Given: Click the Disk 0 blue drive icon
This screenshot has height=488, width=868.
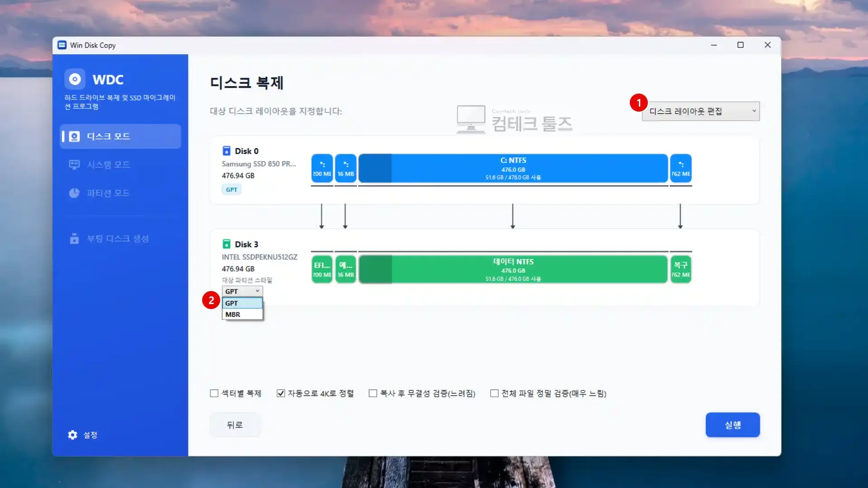Looking at the screenshot, I should coord(226,151).
